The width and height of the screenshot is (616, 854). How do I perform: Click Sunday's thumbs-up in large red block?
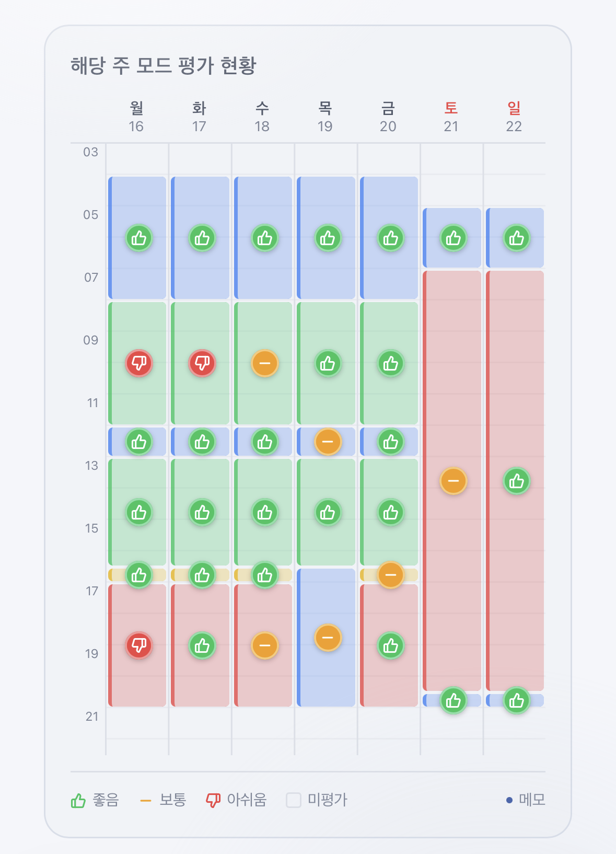(517, 481)
